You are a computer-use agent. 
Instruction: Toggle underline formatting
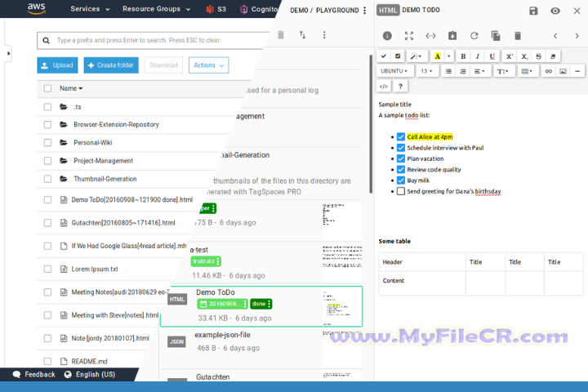492,56
